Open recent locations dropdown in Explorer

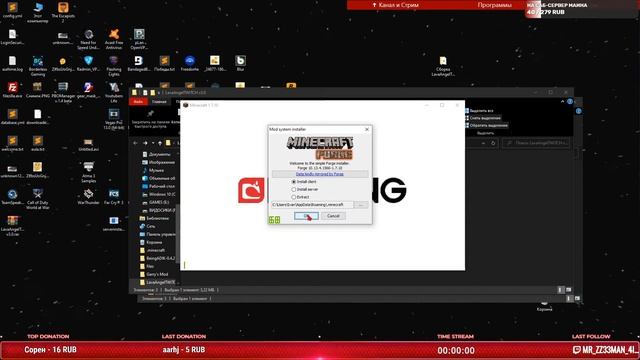point(153,143)
